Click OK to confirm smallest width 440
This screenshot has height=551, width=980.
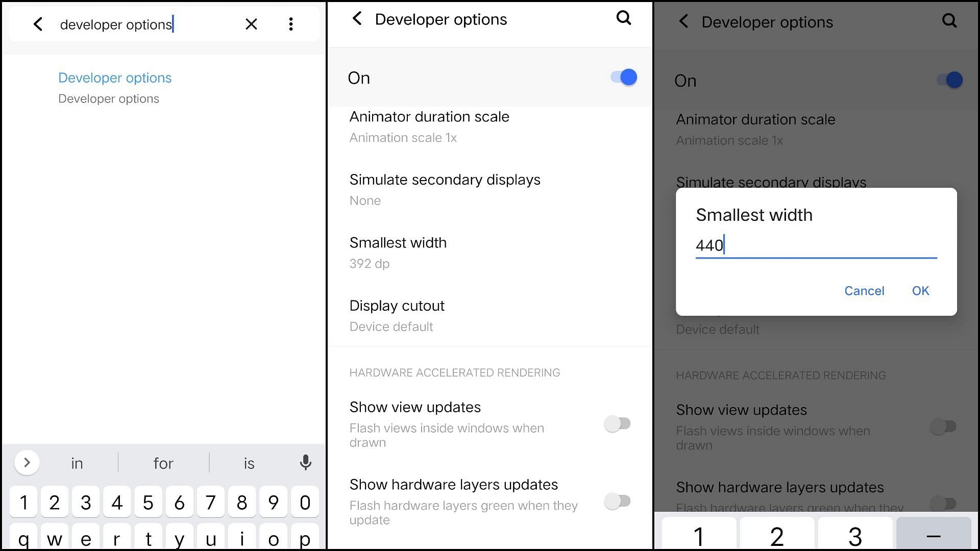(x=920, y=291)
